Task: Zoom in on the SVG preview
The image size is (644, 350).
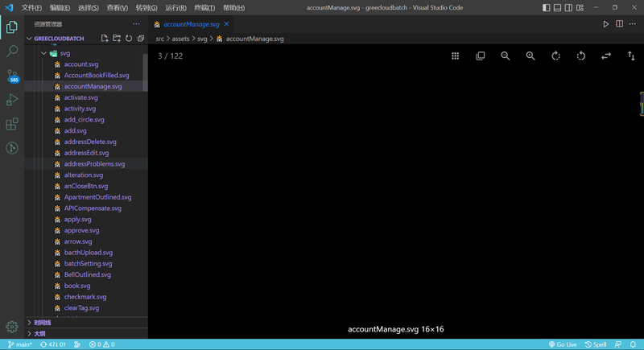Action: click(530, 56)
